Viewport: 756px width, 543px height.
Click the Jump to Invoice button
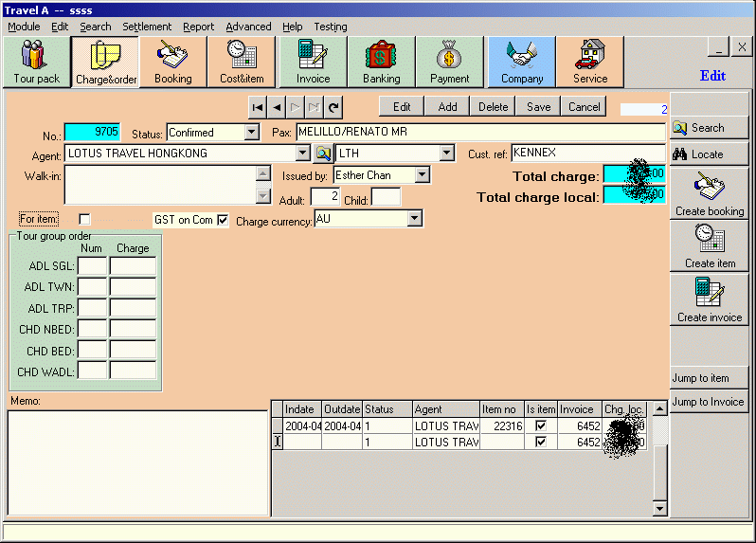708,402
